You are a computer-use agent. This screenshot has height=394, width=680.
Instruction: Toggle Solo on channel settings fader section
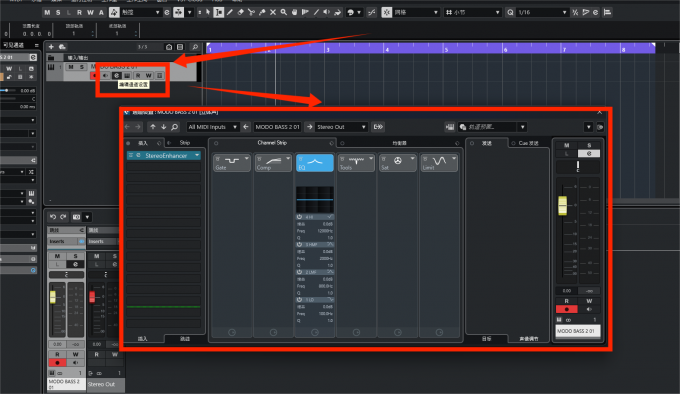pyautogui.click(x=589, y=145)
